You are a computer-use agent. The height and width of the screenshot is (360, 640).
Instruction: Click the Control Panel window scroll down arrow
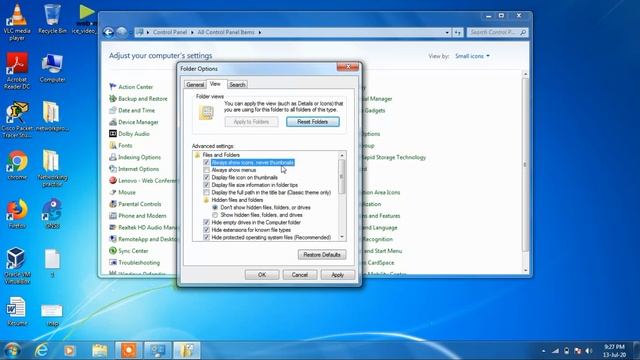tap(525, 271)
